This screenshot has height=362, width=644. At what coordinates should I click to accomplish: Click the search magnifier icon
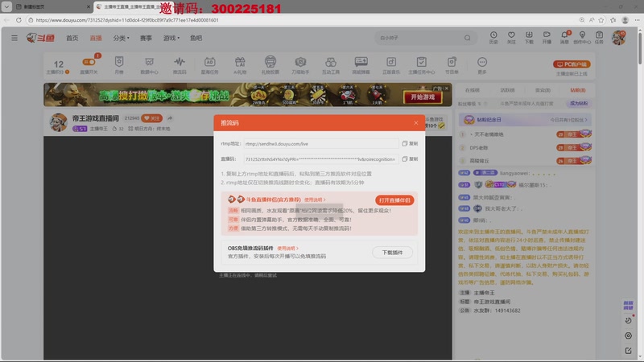click(x=468, y=38)
